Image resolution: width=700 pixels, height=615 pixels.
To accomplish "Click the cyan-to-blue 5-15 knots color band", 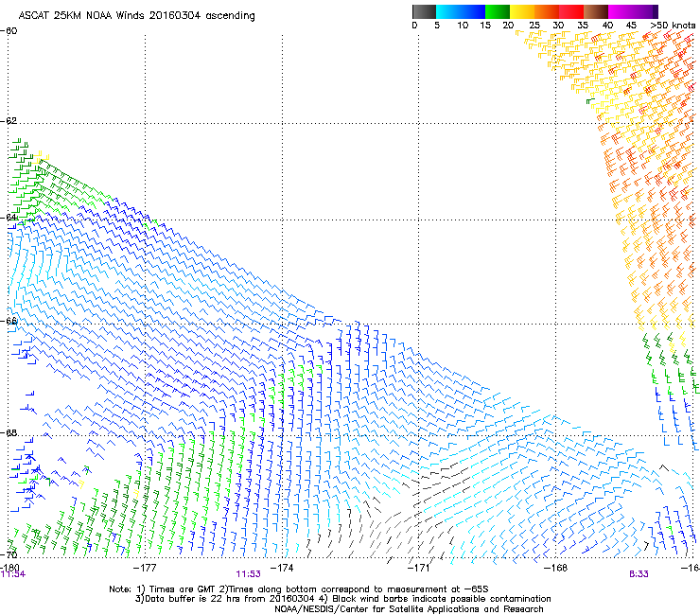I will pos(461,12).
